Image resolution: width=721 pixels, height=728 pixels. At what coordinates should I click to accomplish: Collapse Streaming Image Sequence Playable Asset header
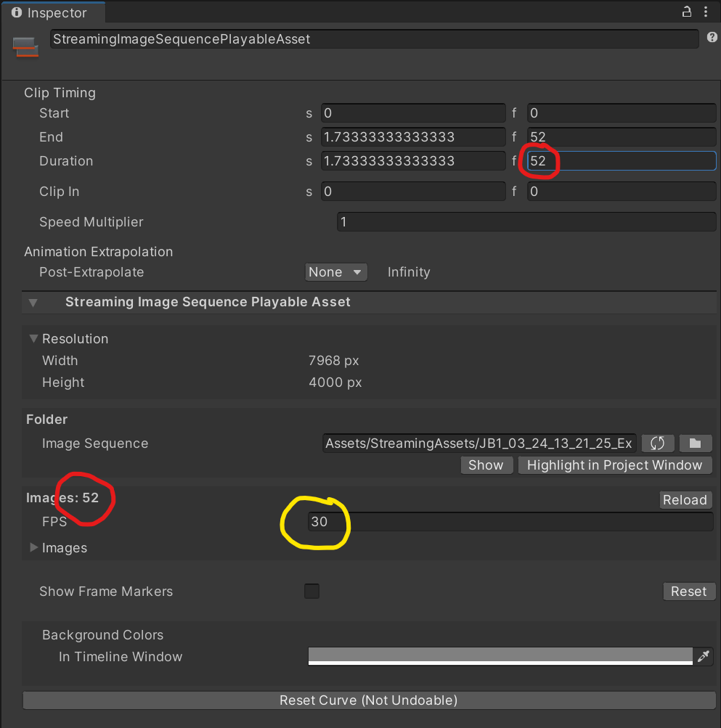click(33, 303)
